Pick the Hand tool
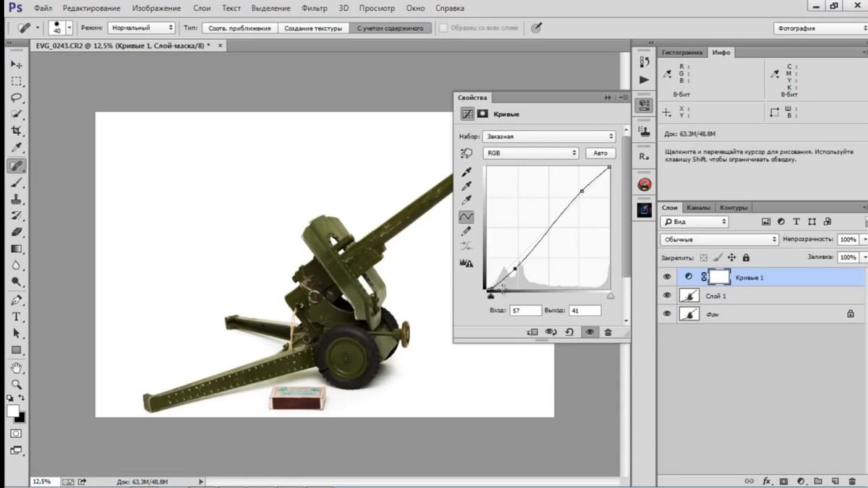 click(x=16, y=368)
